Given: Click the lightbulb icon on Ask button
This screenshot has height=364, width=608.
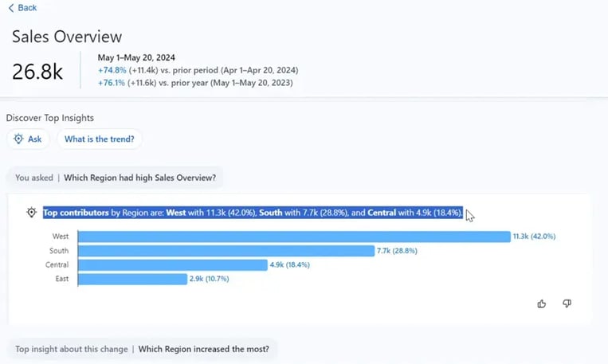Looking at the screenshot, I should pyautogui.click(x=19, y=139).
